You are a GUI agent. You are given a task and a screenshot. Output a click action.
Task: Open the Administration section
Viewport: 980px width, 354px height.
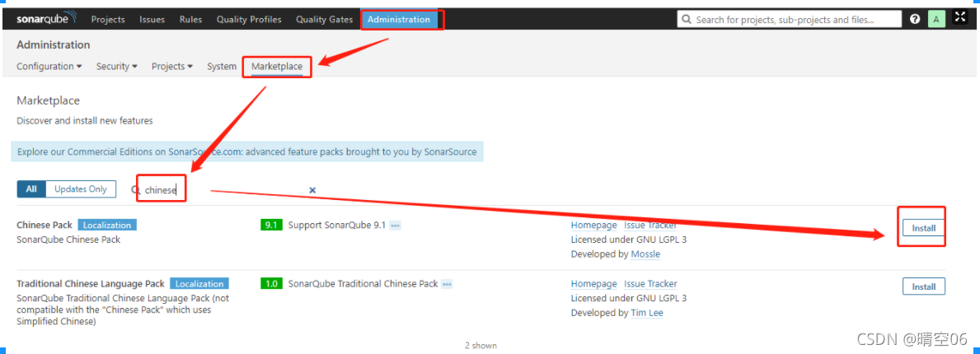[x=399, y=20]
